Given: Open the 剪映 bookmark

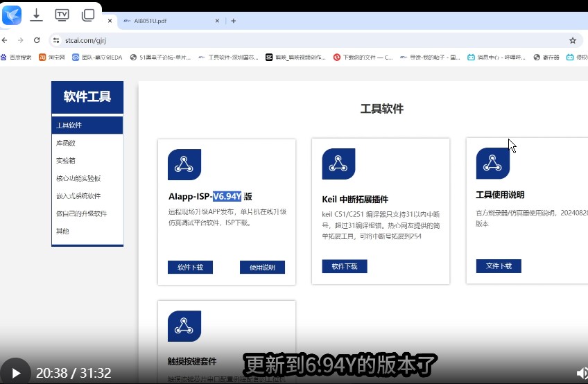Looking at the screenshot, I should point(295,58).
